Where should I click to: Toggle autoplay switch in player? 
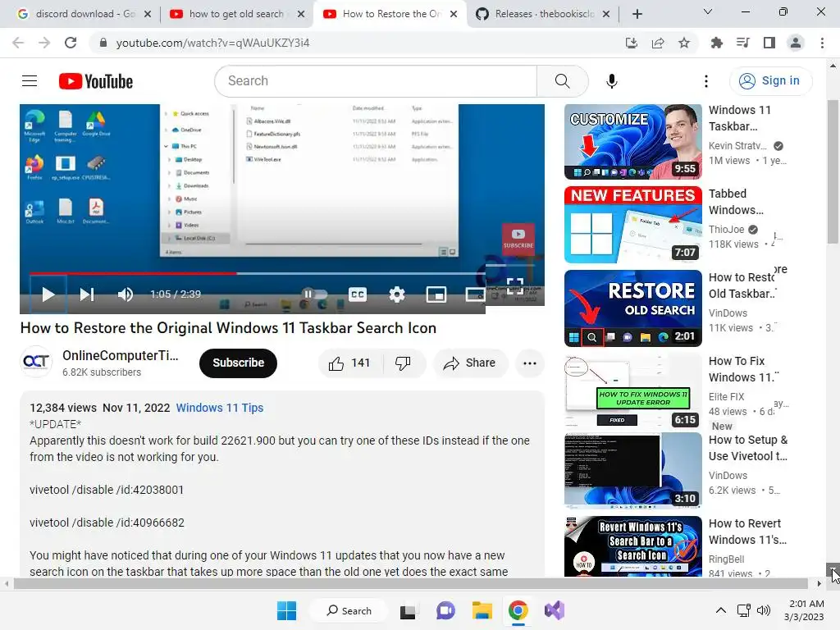(314, 294)
